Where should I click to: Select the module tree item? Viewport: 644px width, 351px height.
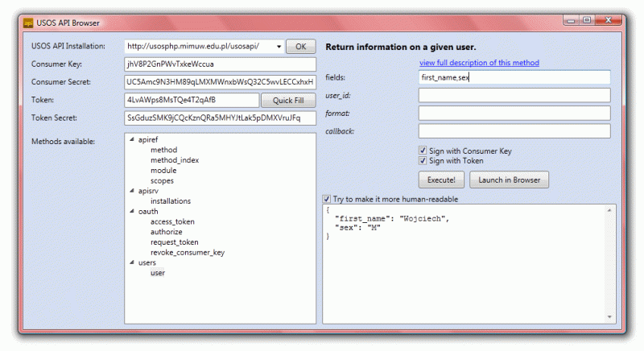pos(163,171)
